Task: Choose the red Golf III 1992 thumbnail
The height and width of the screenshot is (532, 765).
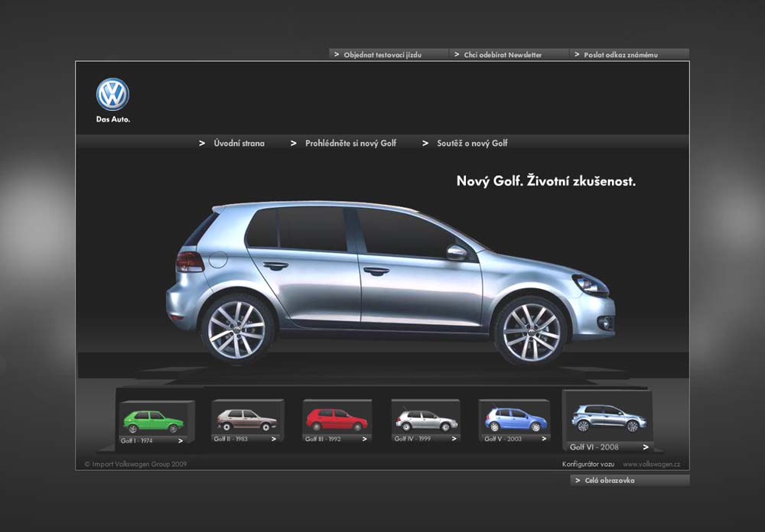Action: tap(337, 420)
